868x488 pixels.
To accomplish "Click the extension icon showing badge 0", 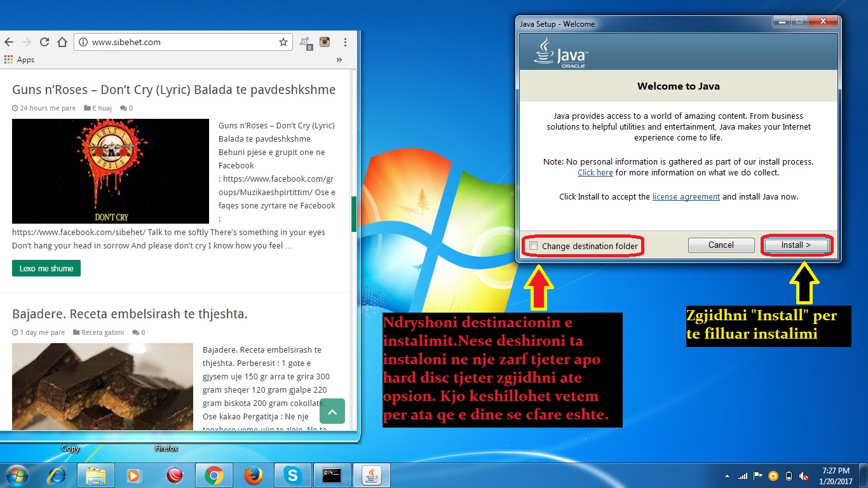I will pos(306,43).
